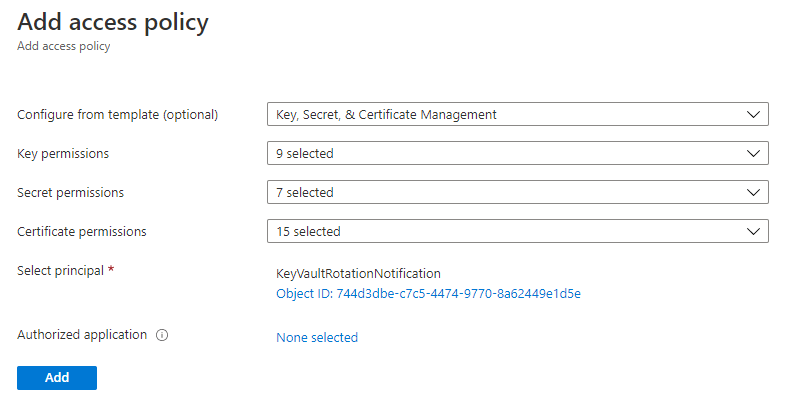
Task: Open the "15 selected" Certificate permissions dropdown
Action: tap(517, 231)
